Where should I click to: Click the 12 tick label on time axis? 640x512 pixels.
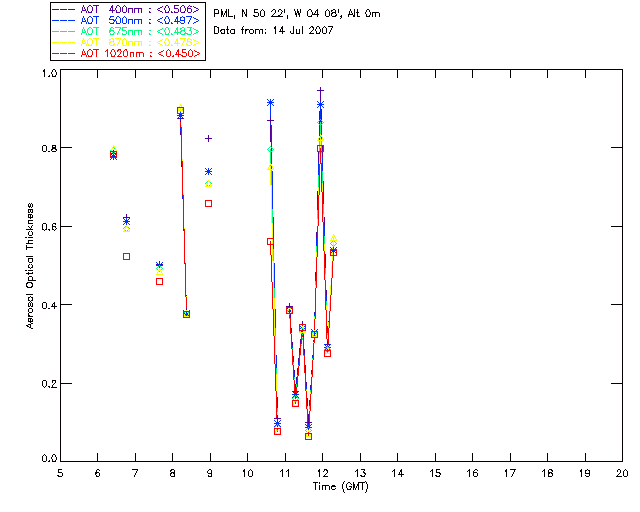point(322,474)
